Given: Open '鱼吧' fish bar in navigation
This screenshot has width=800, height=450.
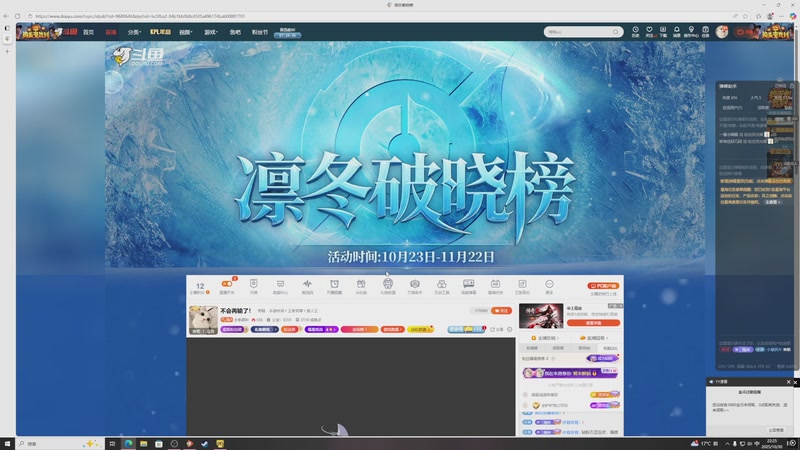Looking at the screenshot, I should tap(235, 32).
